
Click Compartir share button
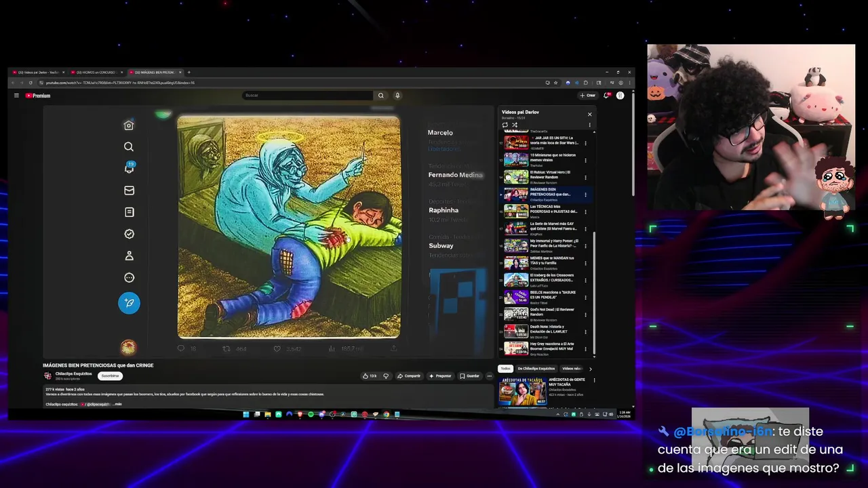(x=409, y=376)
